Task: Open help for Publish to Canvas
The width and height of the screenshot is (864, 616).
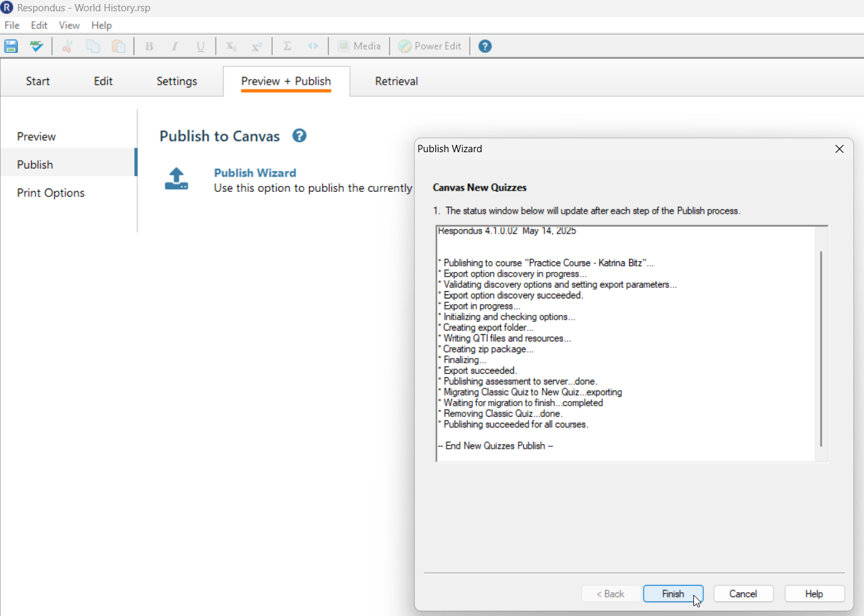Action: tap(299, 135)
